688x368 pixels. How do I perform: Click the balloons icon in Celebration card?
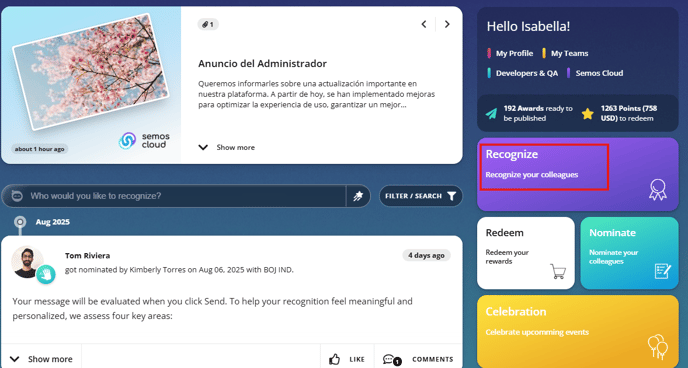click(x=657, y=347)
